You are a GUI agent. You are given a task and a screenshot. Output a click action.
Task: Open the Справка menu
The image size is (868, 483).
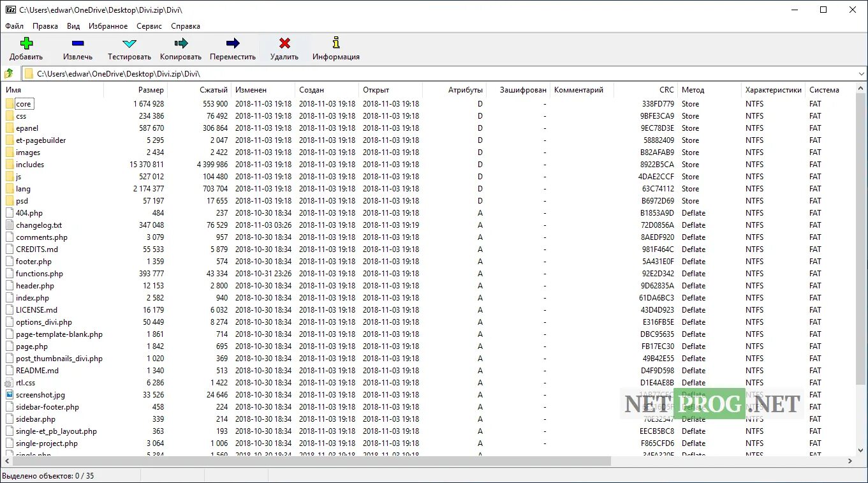point(186,26)
